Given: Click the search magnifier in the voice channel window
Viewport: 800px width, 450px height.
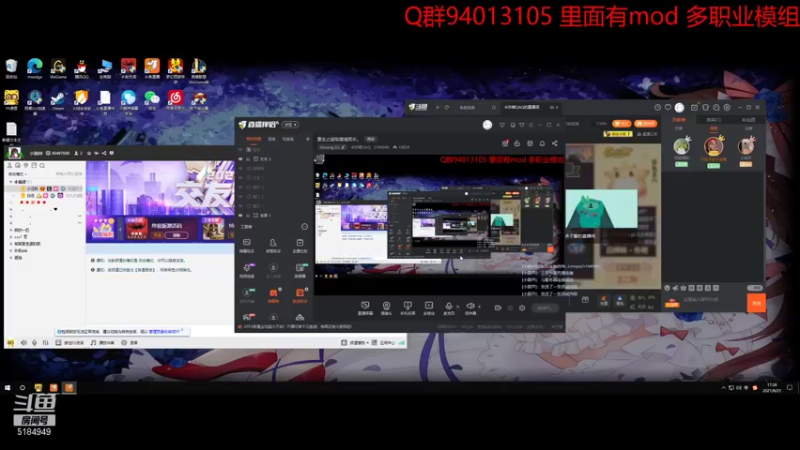Looking at the screenshot, I should [x=42, y=165].
